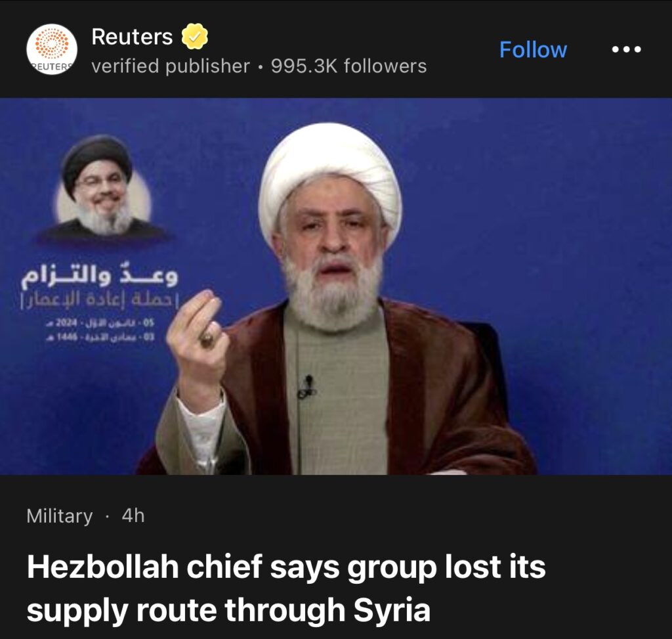Open the article's main photo
The height and width of the screenshot is (639, 672).
[336, 286]
